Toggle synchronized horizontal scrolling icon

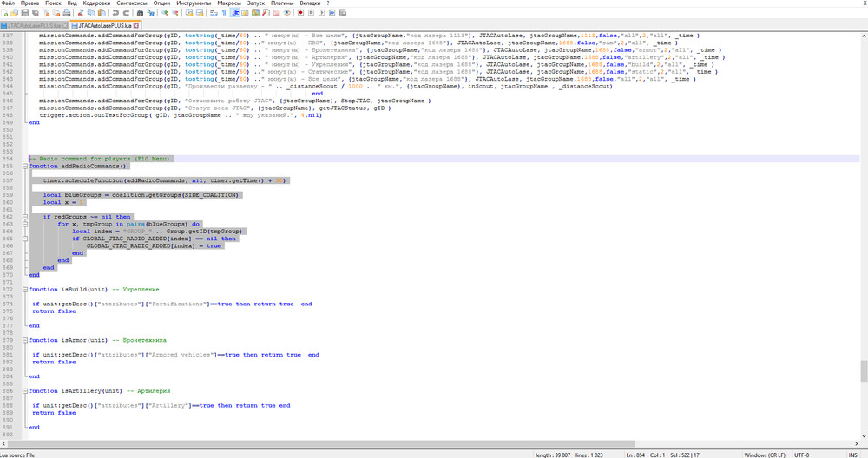tap(200, 12)
